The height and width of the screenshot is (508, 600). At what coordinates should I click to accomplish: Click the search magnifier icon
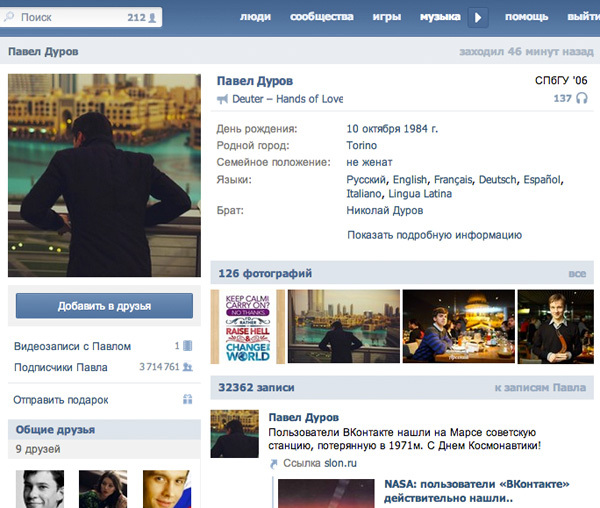coord(8,16)
